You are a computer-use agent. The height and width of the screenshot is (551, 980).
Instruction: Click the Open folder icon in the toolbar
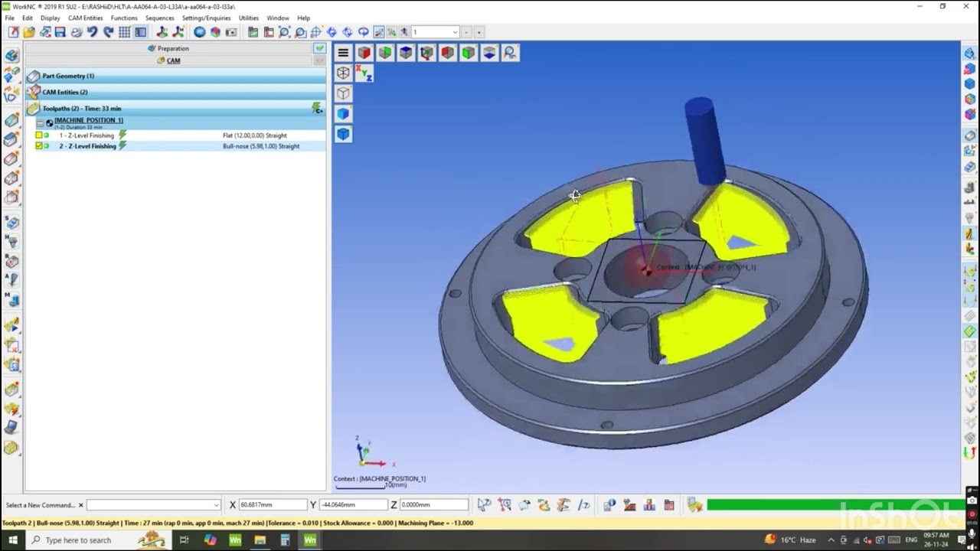pos(29,32)
